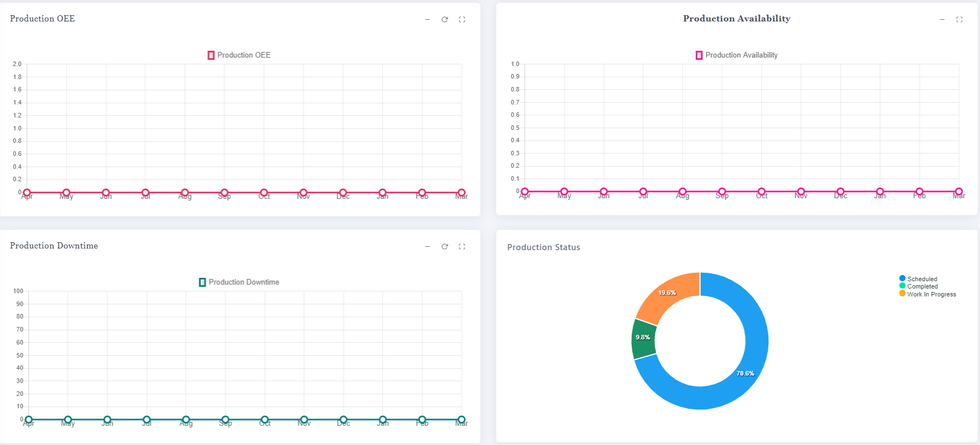Screen dimensions: 980x445
Task: Refresh the Production Downtime chart
Action: (x=445, y=247)
